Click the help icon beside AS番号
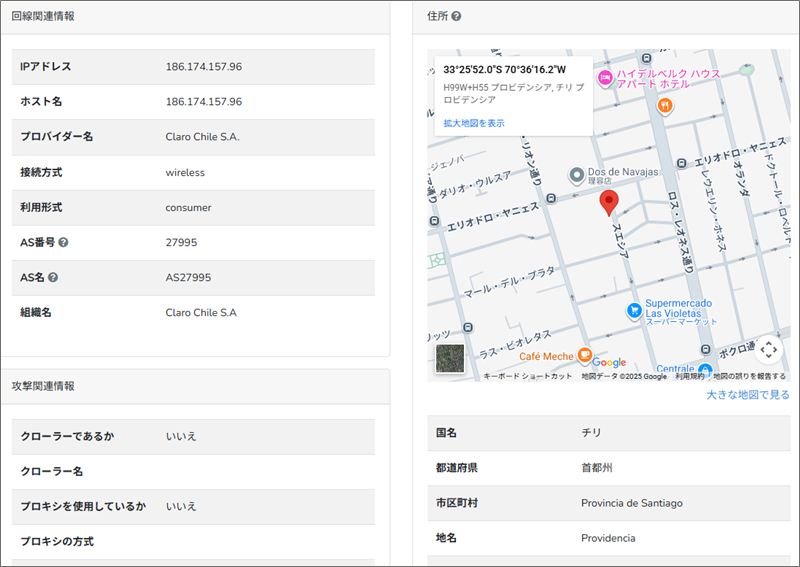This screenshot has width=800, height=567. [x=63, y=242]
